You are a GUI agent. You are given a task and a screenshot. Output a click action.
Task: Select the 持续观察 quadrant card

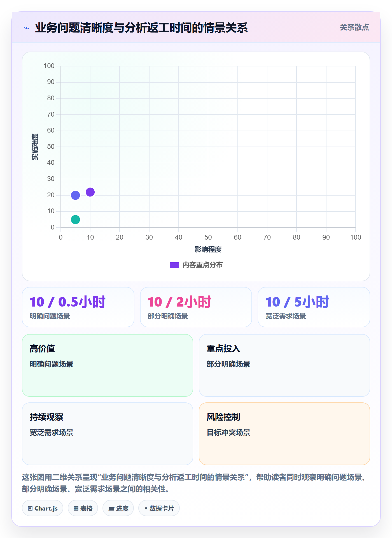coord(108,434)
